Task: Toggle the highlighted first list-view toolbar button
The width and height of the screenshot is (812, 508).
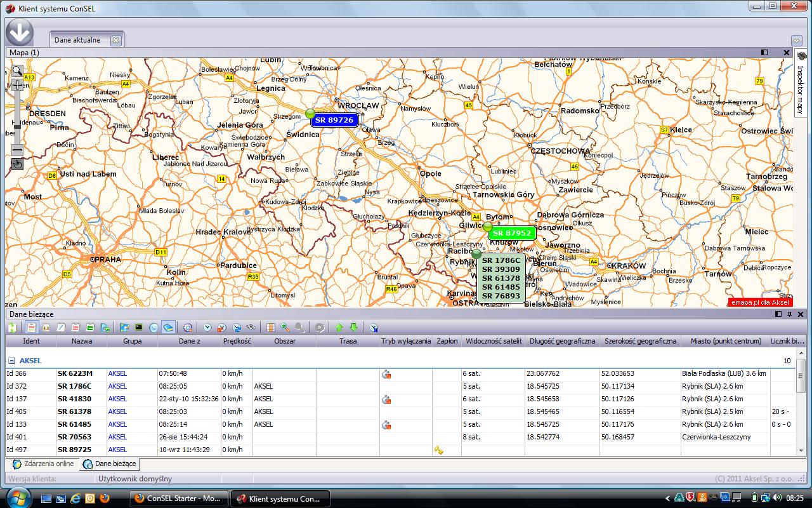Action: point(31,328)
